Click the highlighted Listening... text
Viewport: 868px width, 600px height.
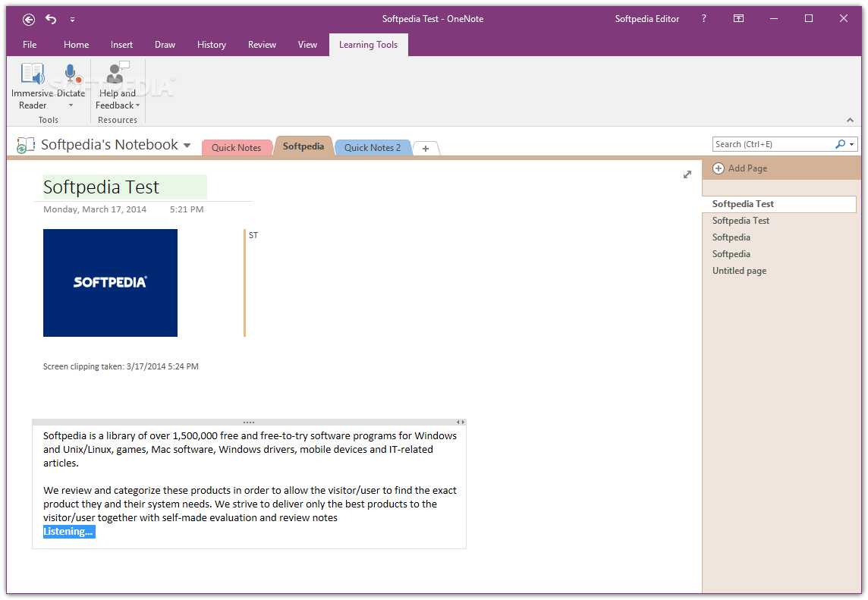69,532
